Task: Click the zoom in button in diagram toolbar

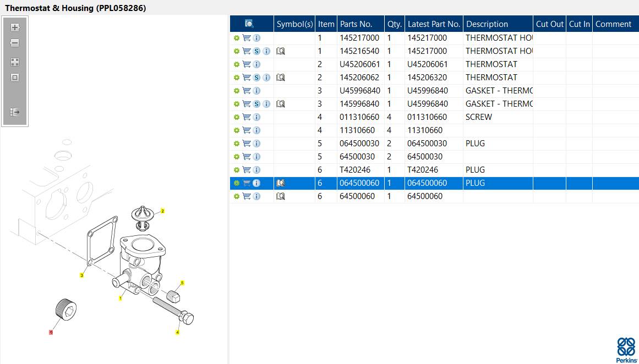Action: (15, 27)
